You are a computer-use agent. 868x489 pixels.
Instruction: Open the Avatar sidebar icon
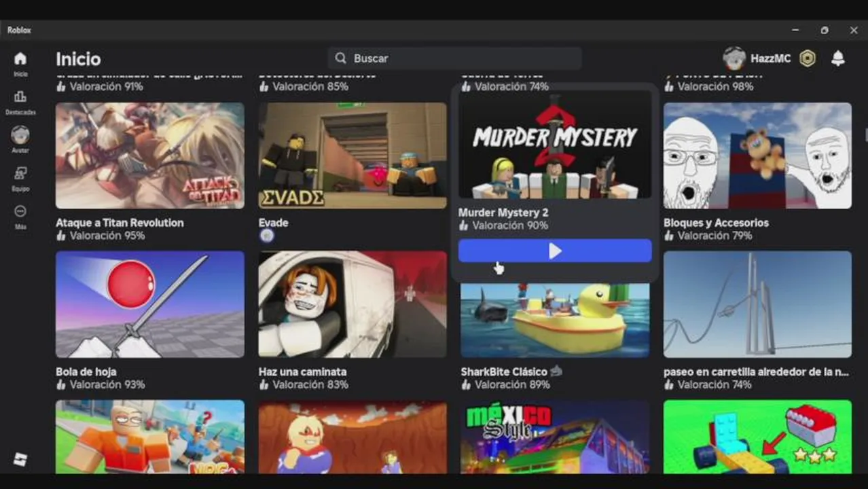[20, 134]
